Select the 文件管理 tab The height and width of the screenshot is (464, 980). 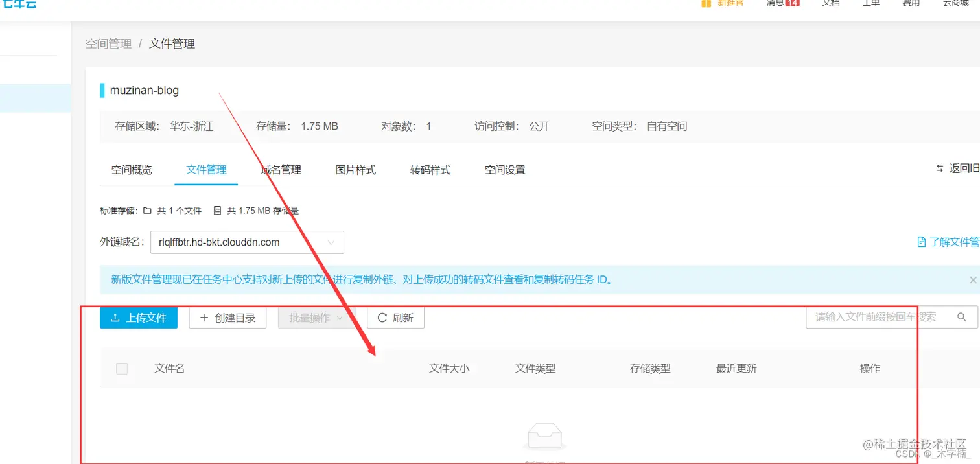[x=206, y=170]
